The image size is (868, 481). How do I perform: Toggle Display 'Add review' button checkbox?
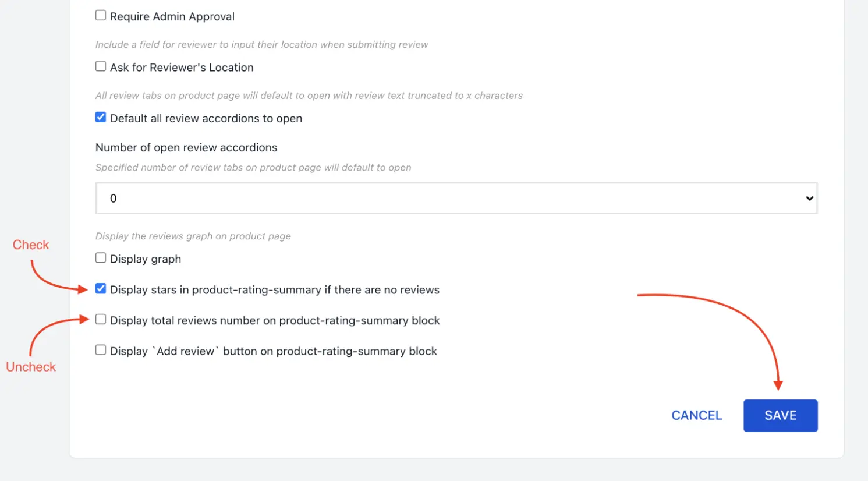tap(100, 350)
